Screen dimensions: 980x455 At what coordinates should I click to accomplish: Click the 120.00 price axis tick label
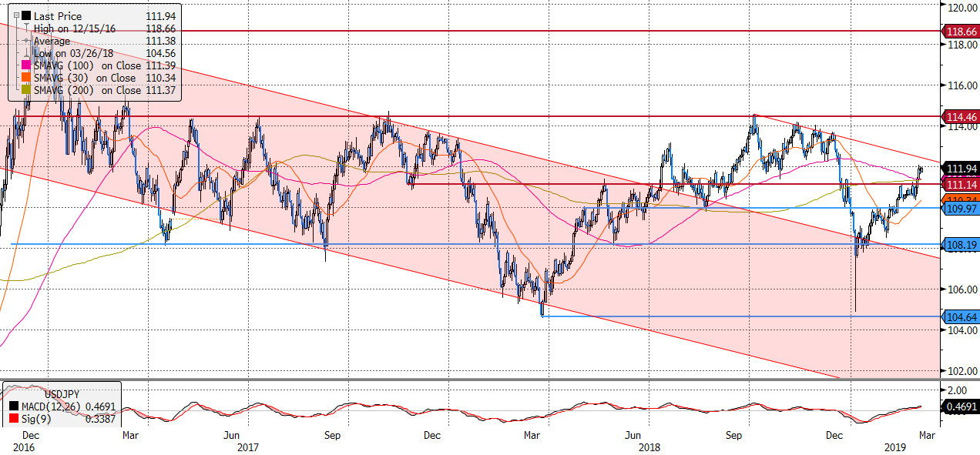962,7
